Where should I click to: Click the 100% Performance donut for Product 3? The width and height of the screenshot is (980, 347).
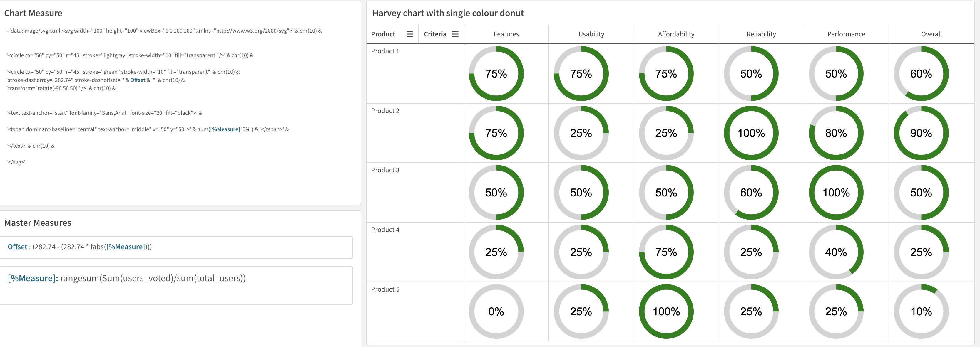coord(835,192)
